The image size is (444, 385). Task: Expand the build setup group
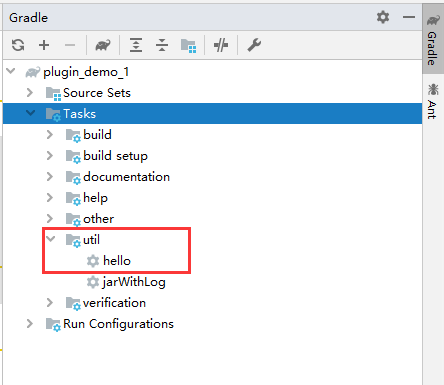point(50,155)
